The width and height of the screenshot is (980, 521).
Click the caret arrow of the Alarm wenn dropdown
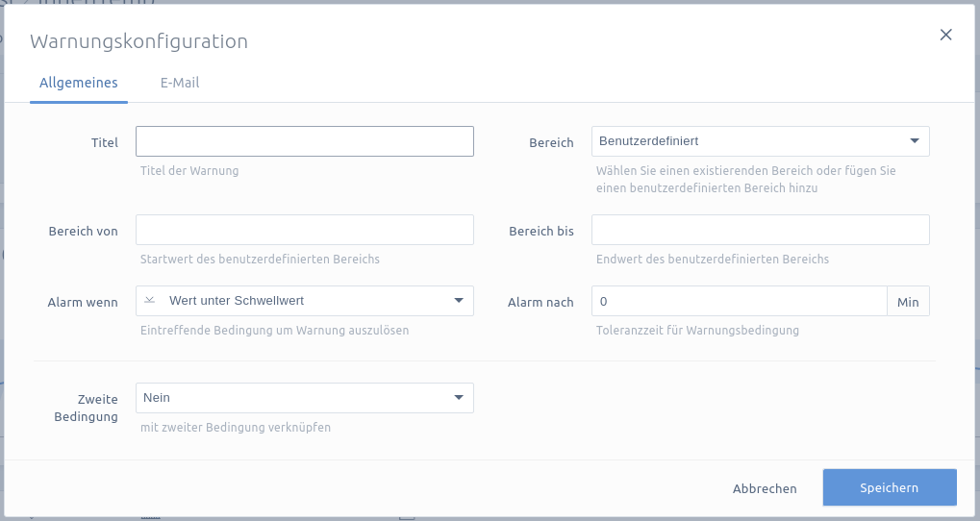pos(459,301)
